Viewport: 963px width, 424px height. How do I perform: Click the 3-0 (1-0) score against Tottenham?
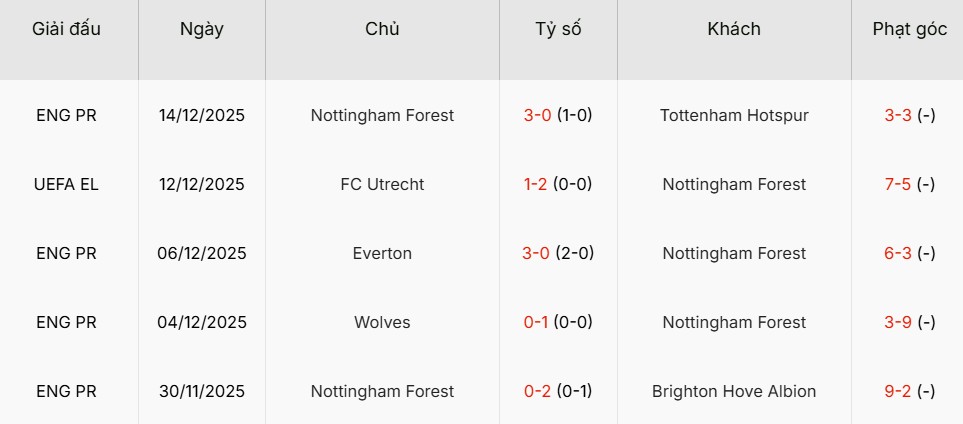[558, 115]
